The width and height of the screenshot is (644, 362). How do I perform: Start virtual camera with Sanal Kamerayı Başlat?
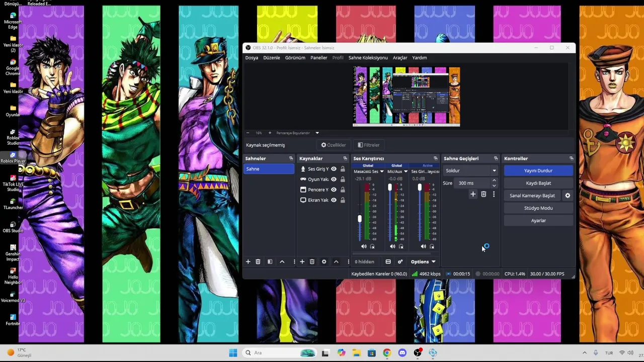532,196
